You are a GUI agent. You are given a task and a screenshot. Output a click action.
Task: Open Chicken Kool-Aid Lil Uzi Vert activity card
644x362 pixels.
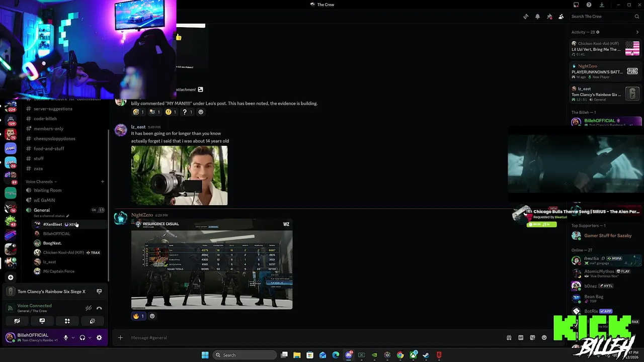coord(605,49)
